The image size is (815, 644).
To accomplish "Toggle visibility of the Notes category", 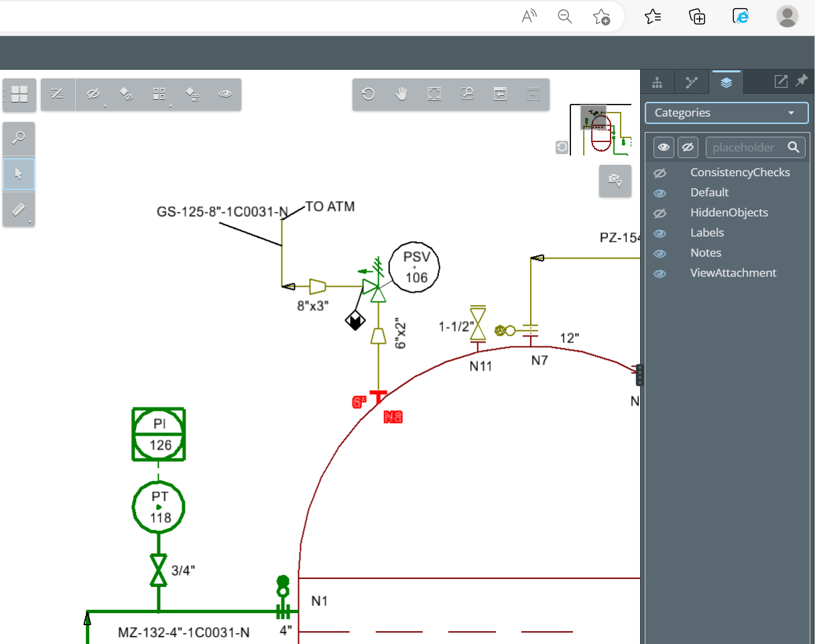I will (x=660, y=253).
